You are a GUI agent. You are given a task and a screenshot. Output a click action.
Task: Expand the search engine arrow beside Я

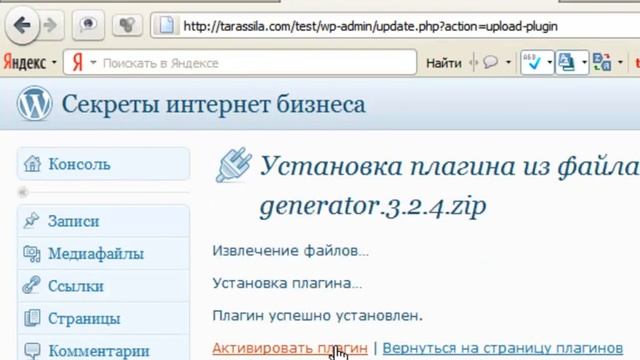(x=93, y=62)
